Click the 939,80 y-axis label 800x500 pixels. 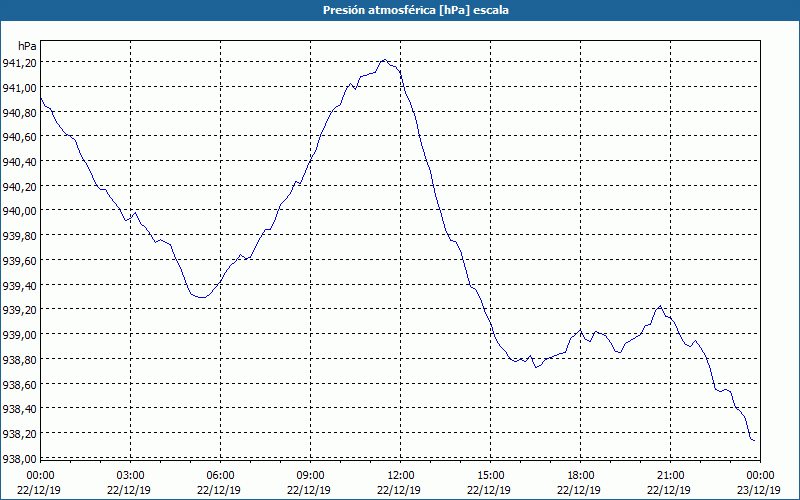20,236
